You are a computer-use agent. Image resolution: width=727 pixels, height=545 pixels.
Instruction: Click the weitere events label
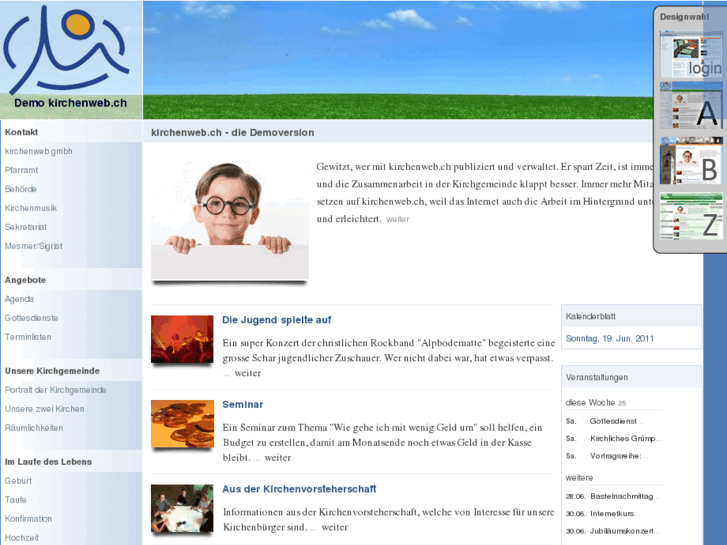(579, 478)
